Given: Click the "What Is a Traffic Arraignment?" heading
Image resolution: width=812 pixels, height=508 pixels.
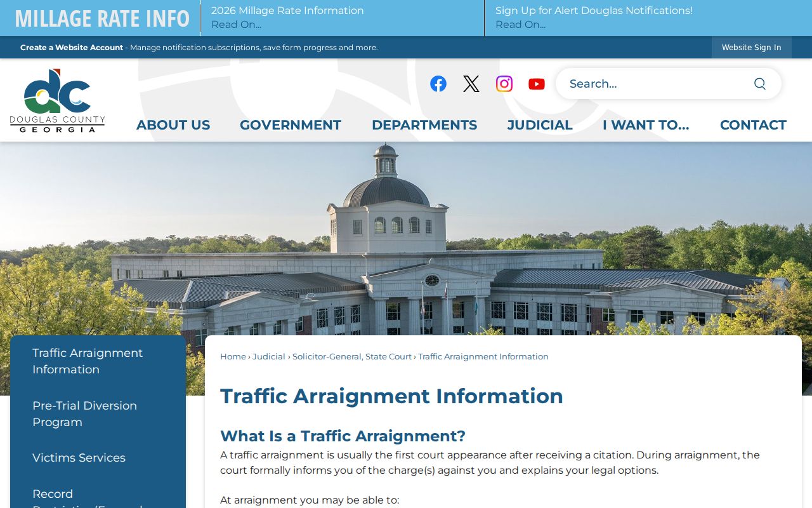Looking at the screenshot, I should pyautogui.click(x=343, y=436).
